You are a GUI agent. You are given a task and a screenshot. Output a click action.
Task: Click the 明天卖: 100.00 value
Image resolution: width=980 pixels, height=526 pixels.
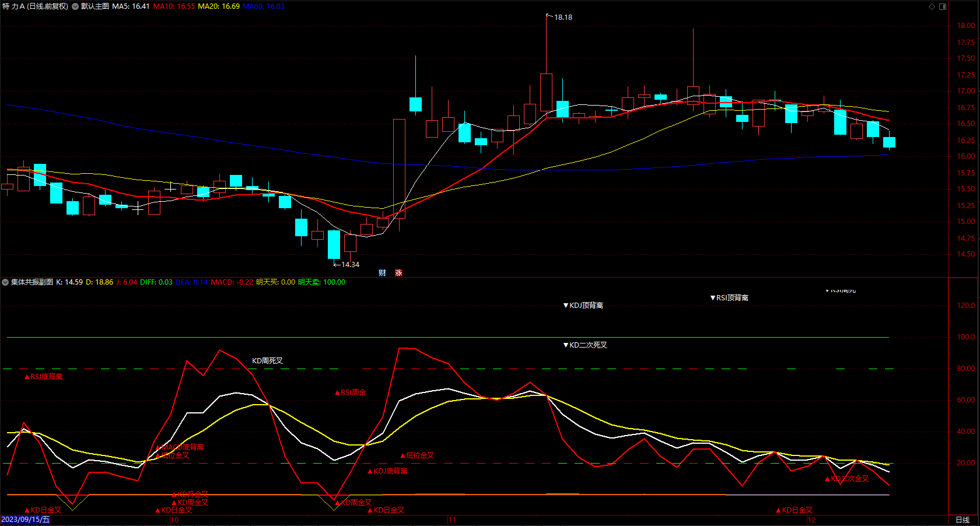point(322,282)
